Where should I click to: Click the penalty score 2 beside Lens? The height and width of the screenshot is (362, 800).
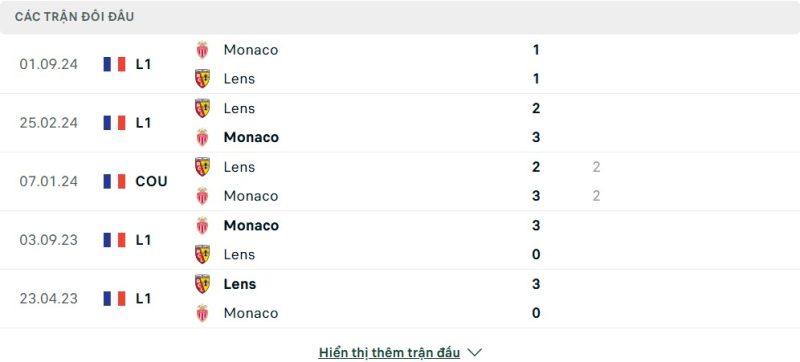coord(596,167)
